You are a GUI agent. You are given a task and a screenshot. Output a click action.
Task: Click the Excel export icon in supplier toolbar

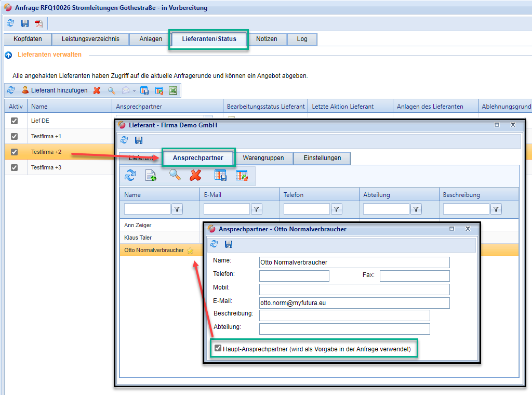pos(173,90)
